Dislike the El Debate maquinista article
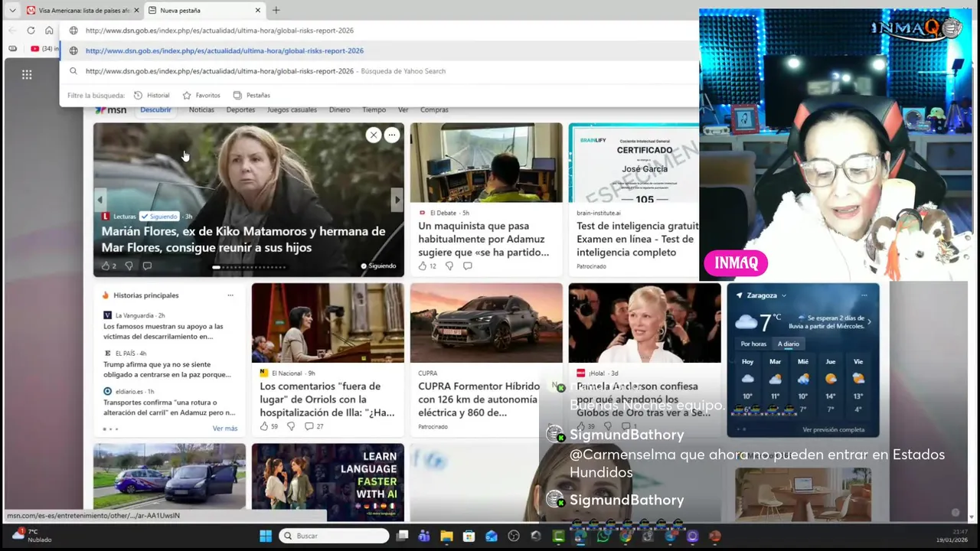 pyautogui.click(x=449, y=266)
